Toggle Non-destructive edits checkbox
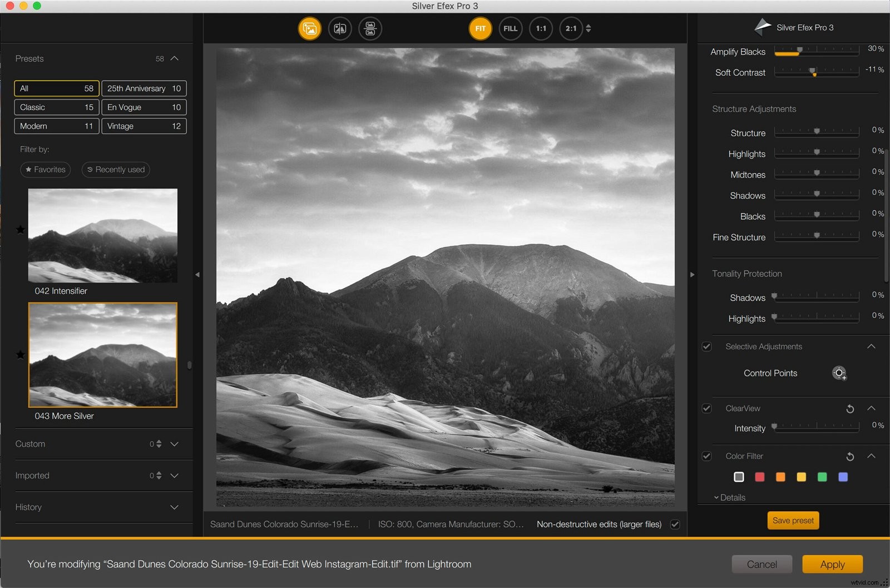The width and height of the screenshot is (890, 588). pyautogui.click(x=675, y=525)
